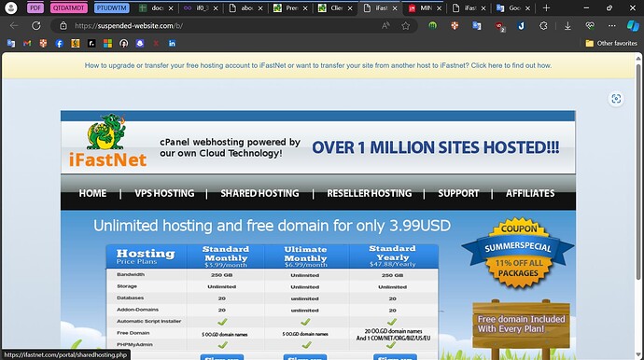Go back to previous page
Image resolution: width=644 pixels, height=360 pixels.
pos(14,25)
